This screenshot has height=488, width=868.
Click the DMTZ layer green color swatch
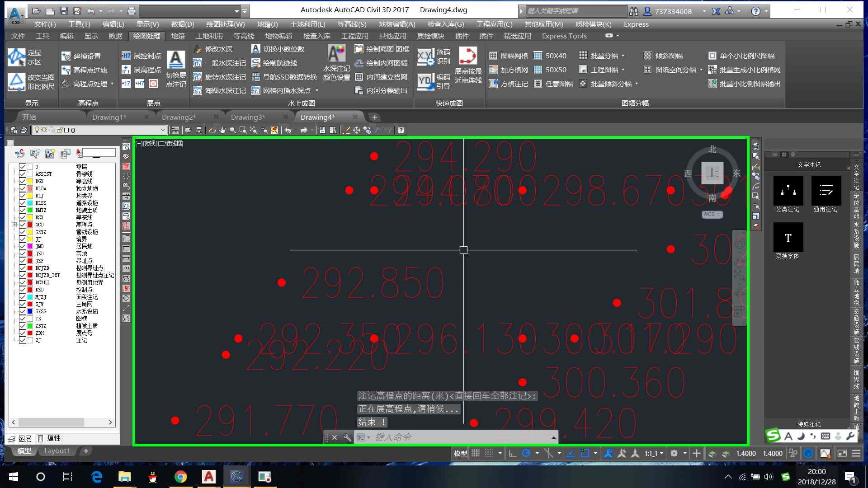pyautogui.click(x=30, y=210)
